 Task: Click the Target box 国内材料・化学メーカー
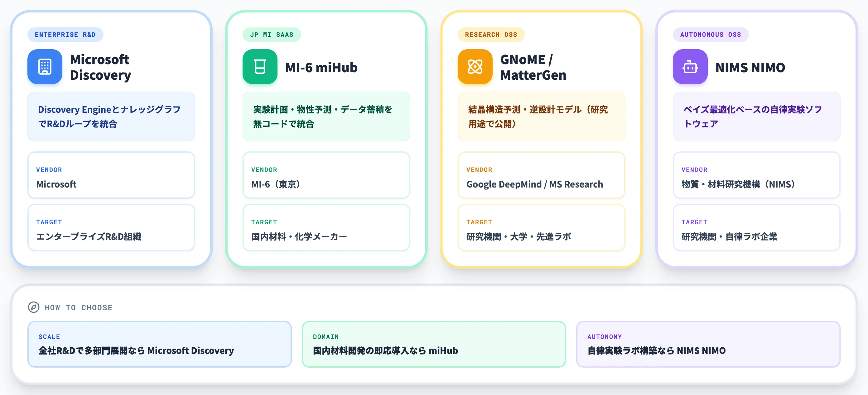(326, 227)
